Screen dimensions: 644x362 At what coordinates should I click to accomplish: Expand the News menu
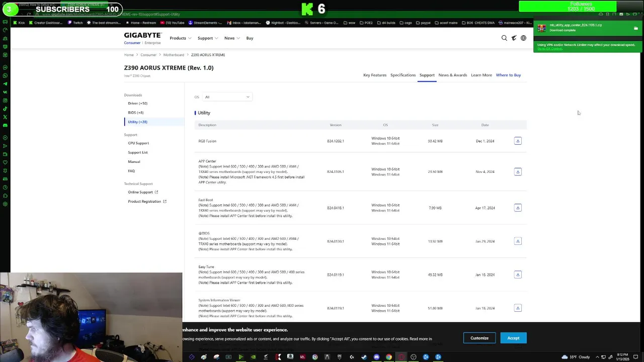click(x=231, y=38)
